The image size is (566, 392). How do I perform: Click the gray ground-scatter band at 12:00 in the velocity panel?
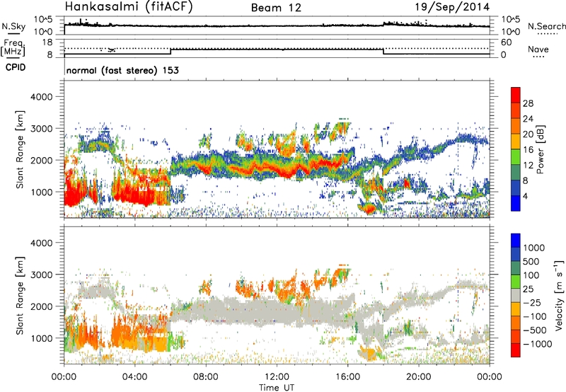[x=277, y=312]
